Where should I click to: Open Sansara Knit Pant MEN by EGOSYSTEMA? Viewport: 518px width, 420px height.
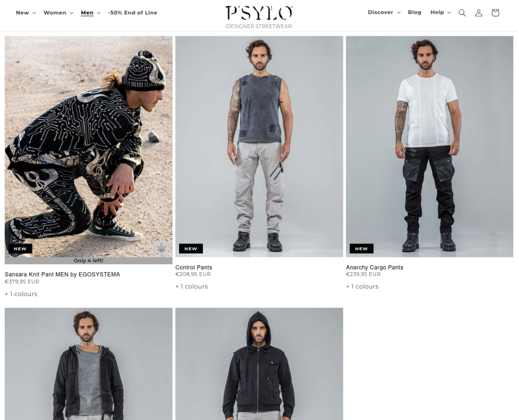[x=62, y=274]
